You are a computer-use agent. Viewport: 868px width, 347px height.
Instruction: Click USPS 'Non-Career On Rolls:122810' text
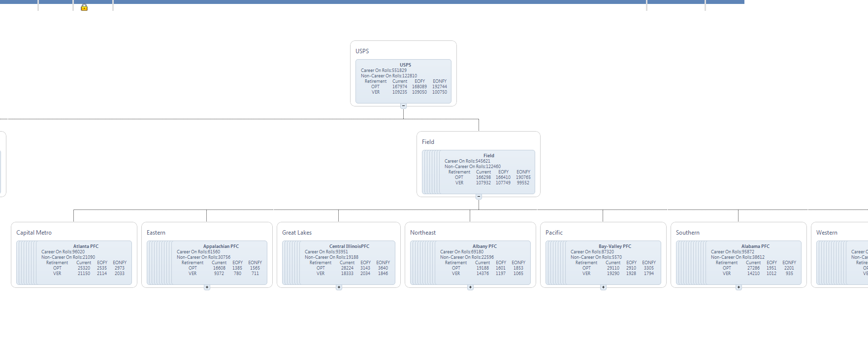[x=389, y=76]
